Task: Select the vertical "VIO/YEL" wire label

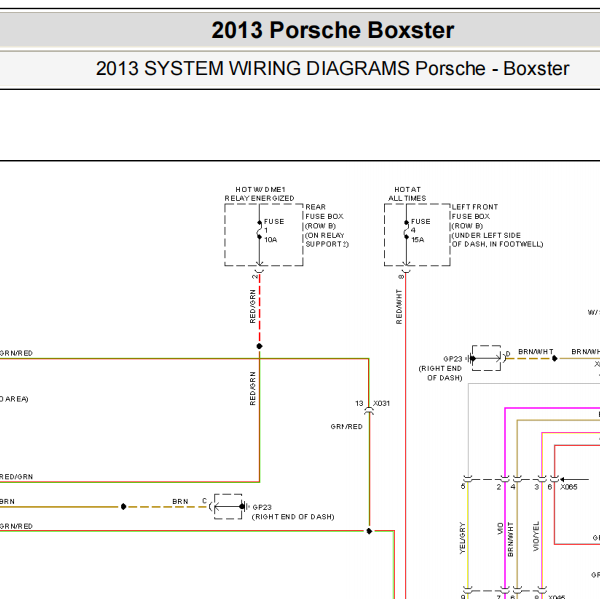Action: click(536, 536)
